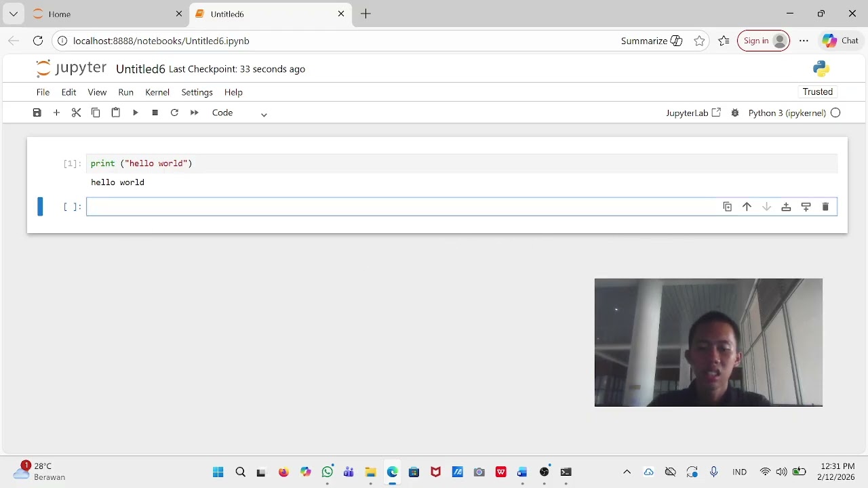The height and width of the screenshot is (488, 868).
Task: Cut the selected cell with scissors icon
Action: pyautogui.click(x=76, y=113)
